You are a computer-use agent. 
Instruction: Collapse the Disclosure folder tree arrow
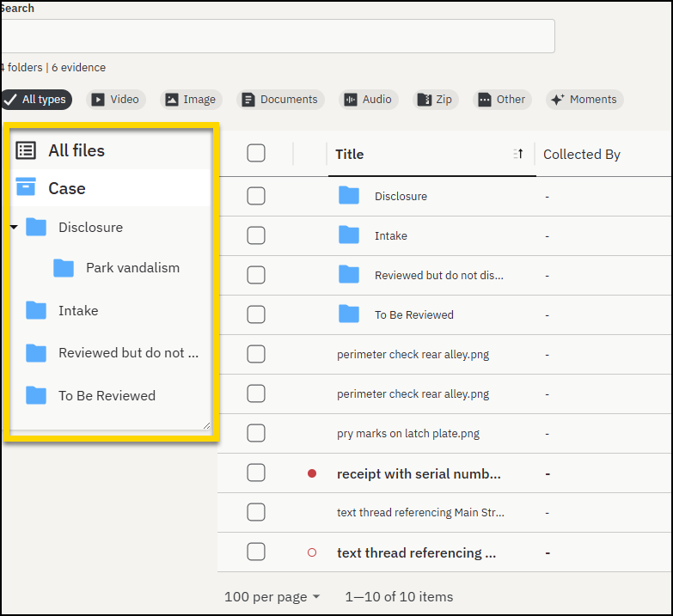(x=14, y=228)
